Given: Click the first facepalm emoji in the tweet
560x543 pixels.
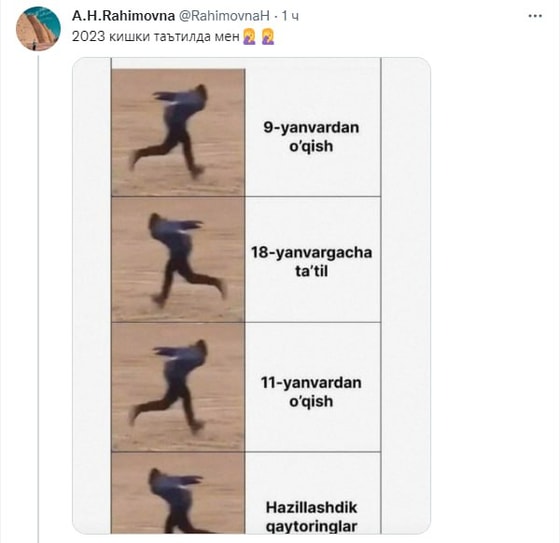Looking at the screenshot, I should click(x=249, y=37).
